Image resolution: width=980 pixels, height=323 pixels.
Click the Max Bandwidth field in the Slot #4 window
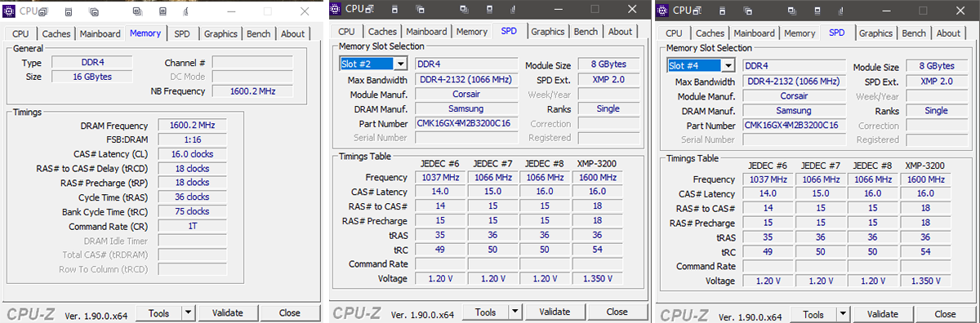click(795, 82)
